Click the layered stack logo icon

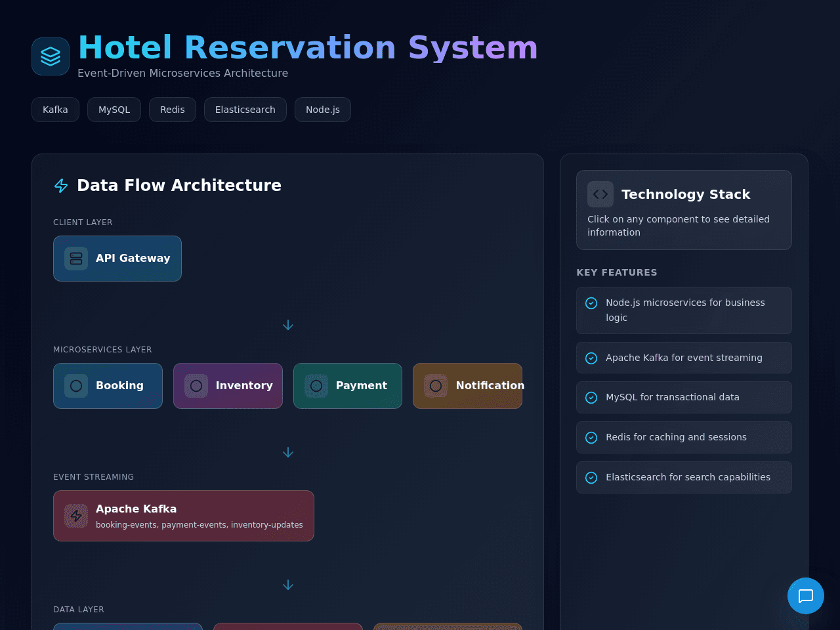tap(51, 56)
